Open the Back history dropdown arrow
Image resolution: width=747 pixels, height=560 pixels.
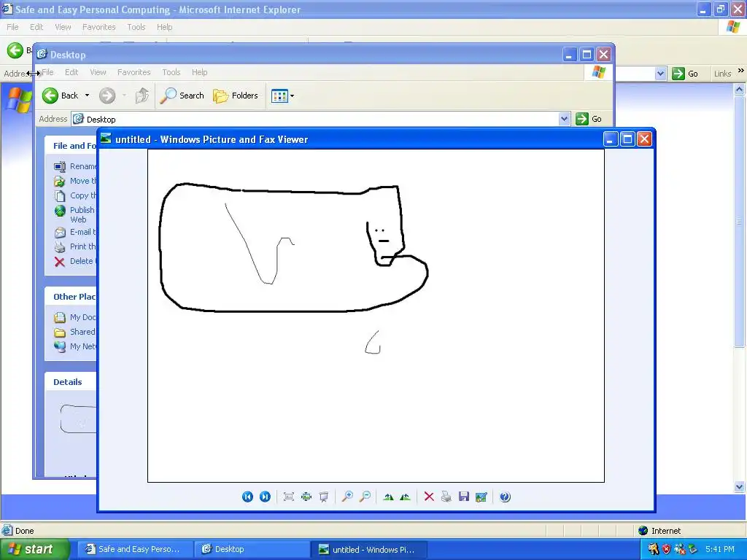88,96
